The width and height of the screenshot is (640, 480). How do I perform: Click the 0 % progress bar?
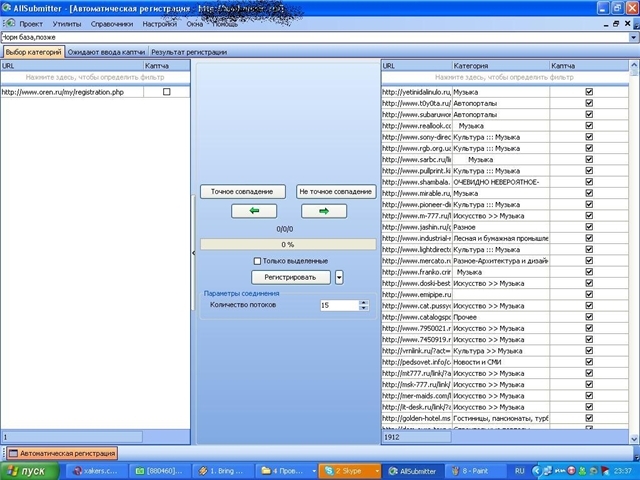pos(288,244)
